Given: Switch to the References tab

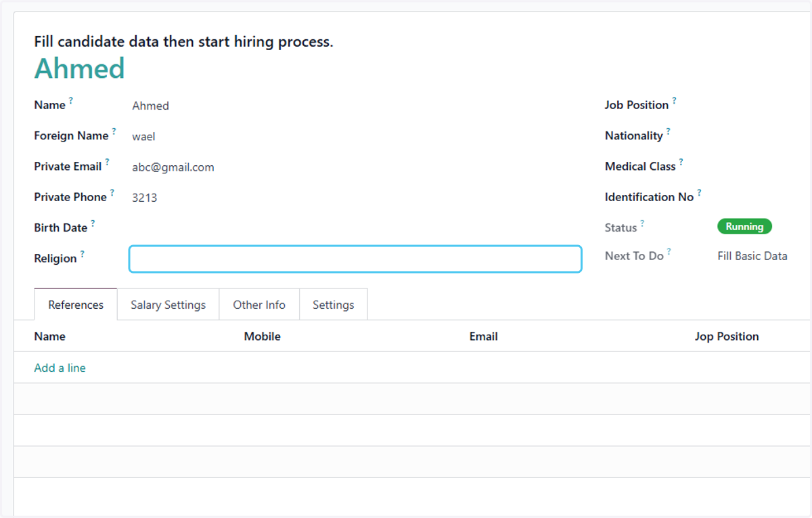Looking at the screenshot, I should coord(76,305).
